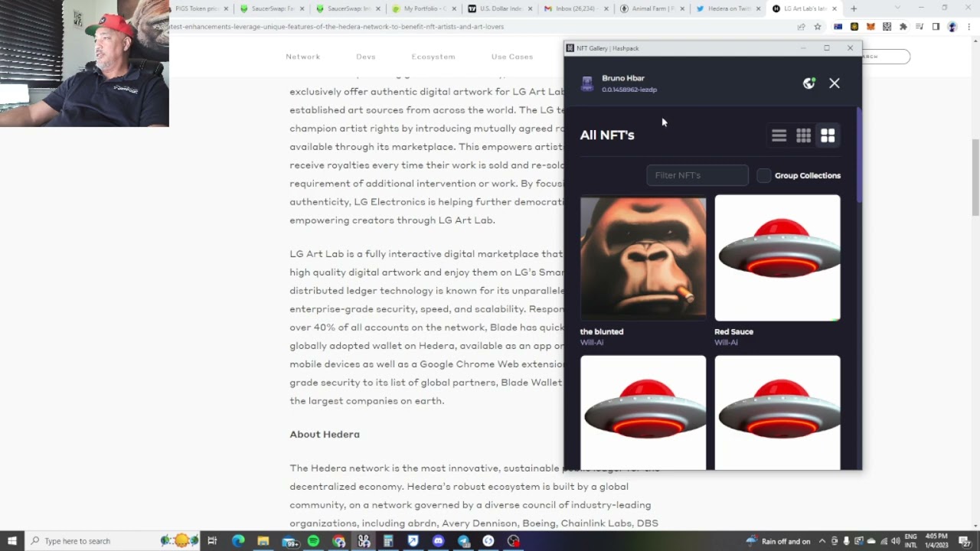Open the Devs menu on Hedera site
980x551 pixels.
point(366,57)
